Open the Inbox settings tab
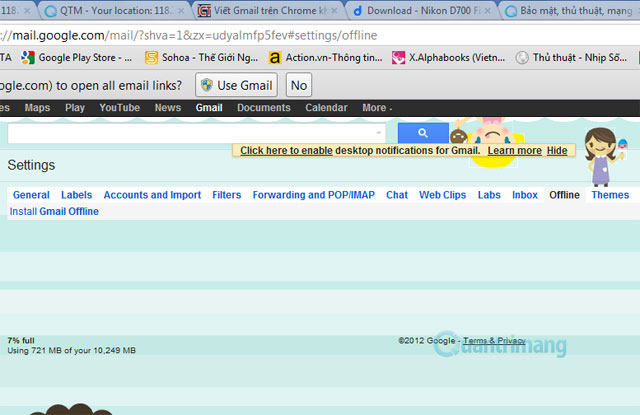This screenshot has width=640, height=415. (525, 195)
